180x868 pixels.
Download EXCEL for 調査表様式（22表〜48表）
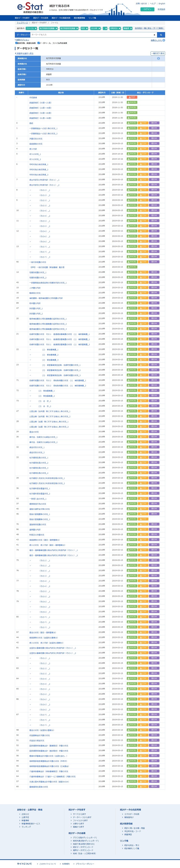point(132,107)
